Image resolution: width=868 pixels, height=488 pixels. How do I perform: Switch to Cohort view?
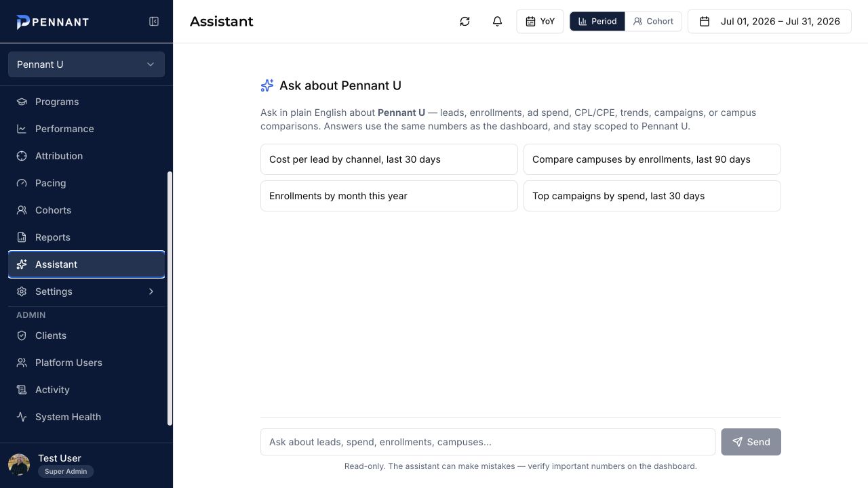tap(653, 22)
